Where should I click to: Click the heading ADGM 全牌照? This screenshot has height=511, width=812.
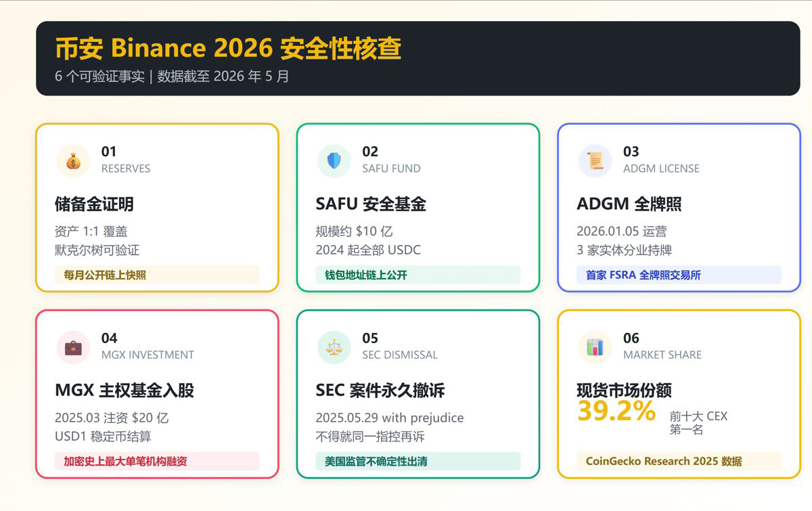[629, 204]
